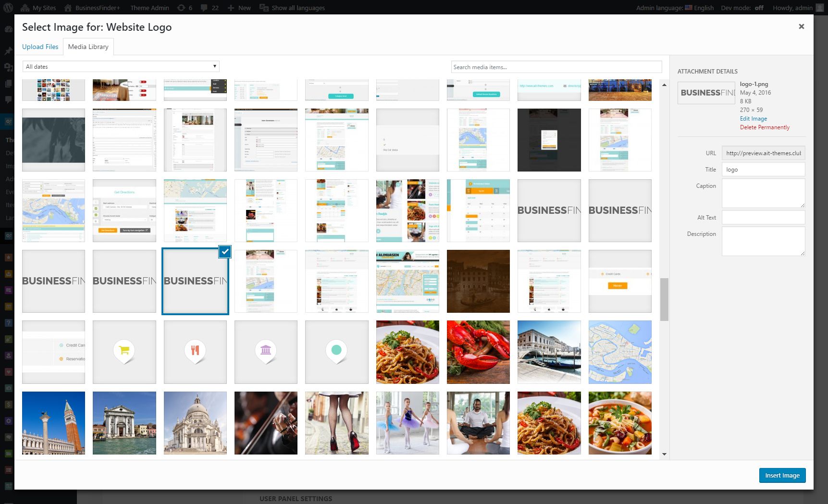The width and height of the screenshot is (828, 504).
Task: Select the Credit Cards Hover button image
Action: tap(620, 281)
